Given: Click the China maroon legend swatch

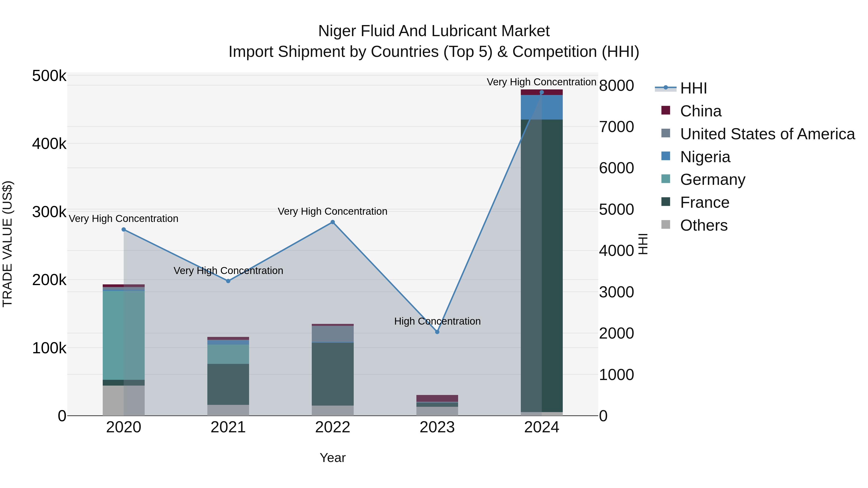Looking at the screenshot, I should 666,110.
